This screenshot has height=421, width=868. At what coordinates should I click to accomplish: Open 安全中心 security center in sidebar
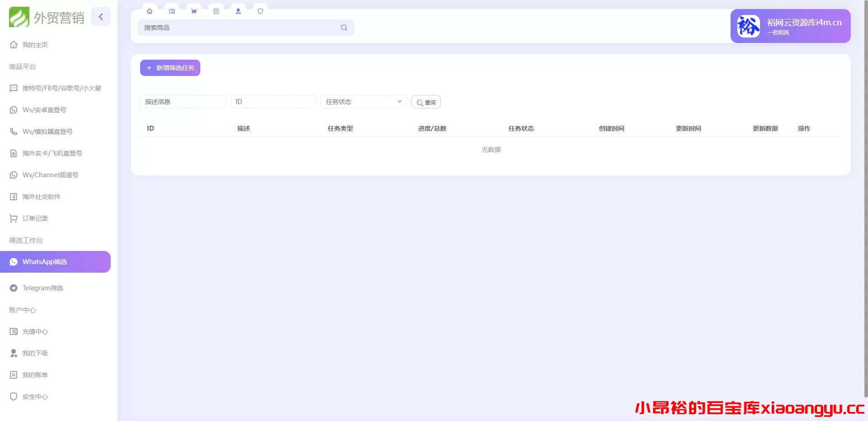pos(35,396)
